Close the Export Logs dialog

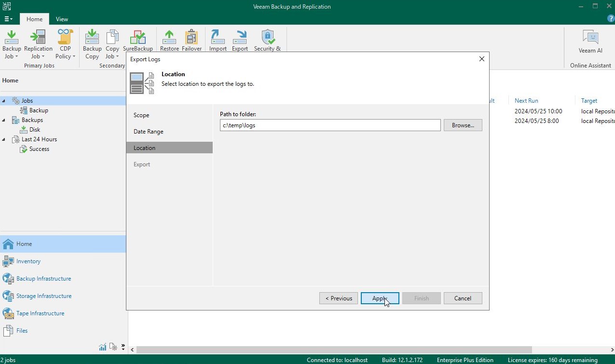481,59
